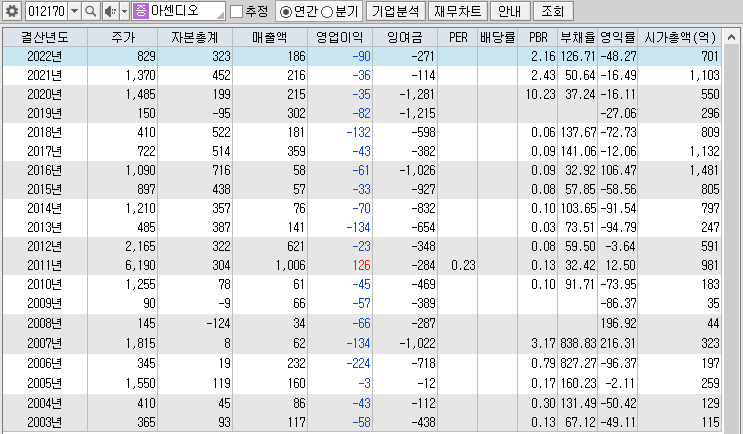Screen dimensions: 743x434
Task: Click the purple 증 badge icon
Action: (141, 11)
